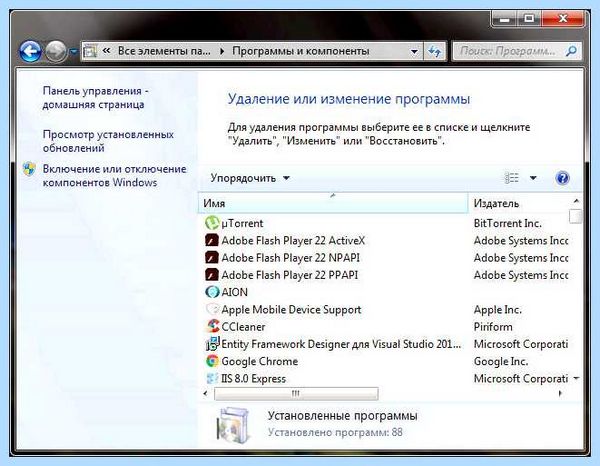Open the address bar history dropdown
Screen dimensions: 600x466
coord(414,51)
